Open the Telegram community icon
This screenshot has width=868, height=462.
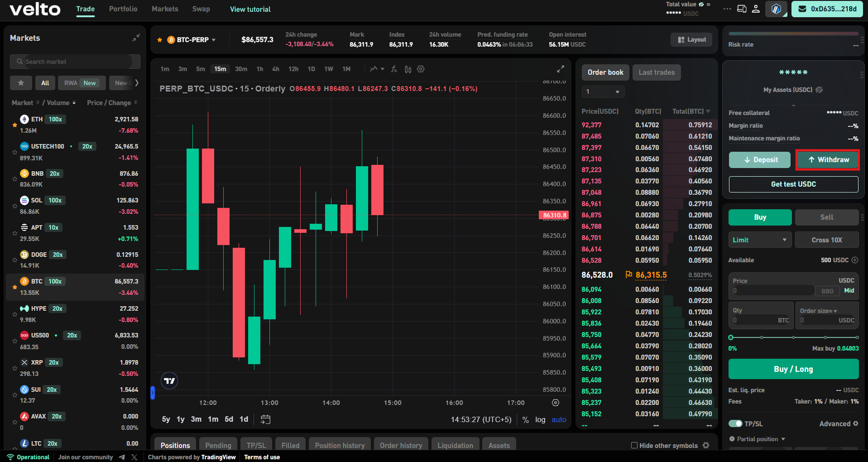coord(122,457)
